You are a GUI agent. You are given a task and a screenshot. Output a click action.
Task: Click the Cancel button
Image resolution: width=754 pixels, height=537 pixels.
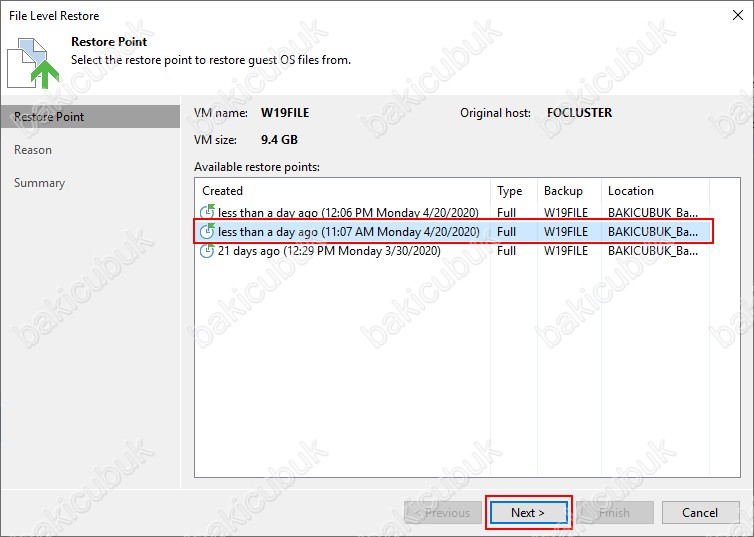[x=700, y=513]
